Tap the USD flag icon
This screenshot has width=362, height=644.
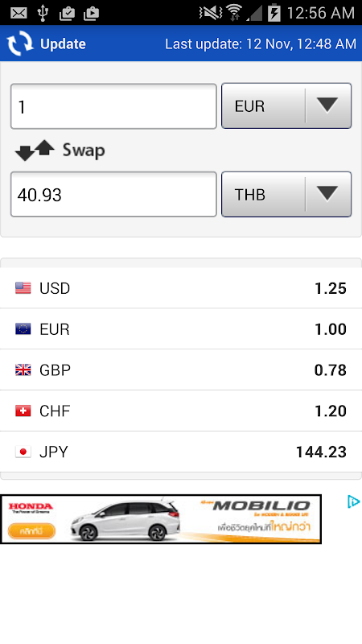coord(23,288)
